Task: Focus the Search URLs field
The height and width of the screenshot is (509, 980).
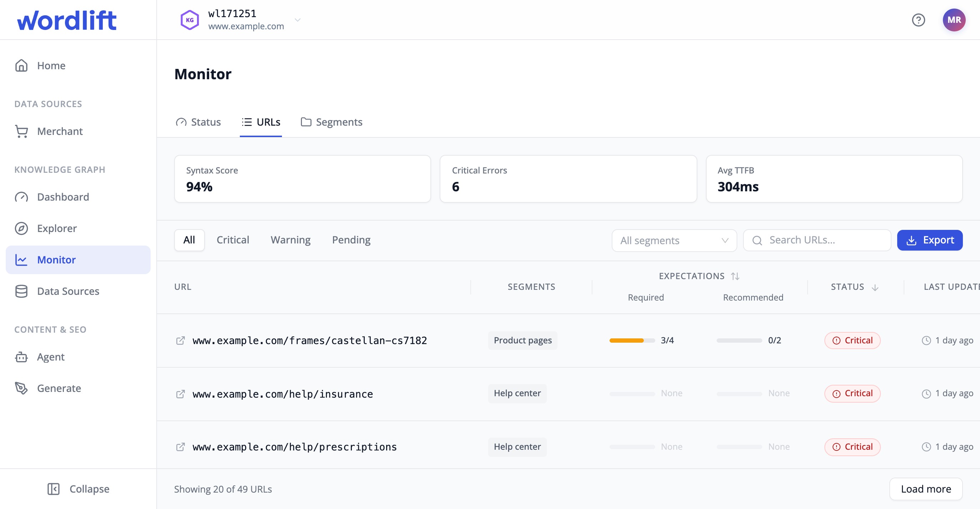Action: pos(817,240)
